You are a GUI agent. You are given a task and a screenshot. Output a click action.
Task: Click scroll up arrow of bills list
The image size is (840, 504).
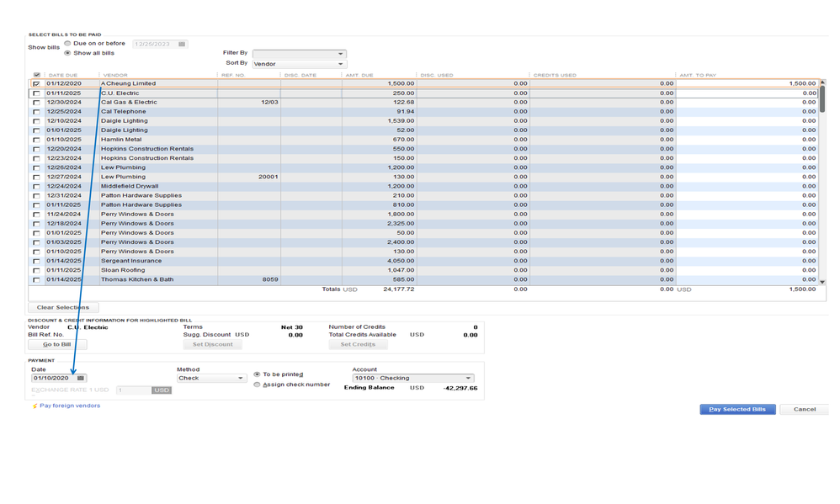822,82
